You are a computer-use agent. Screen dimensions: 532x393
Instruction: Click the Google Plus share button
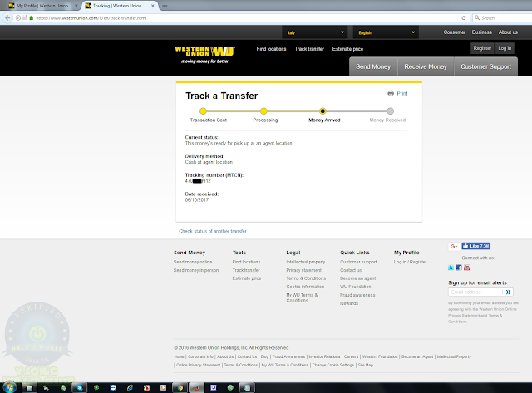coord(454,246)
